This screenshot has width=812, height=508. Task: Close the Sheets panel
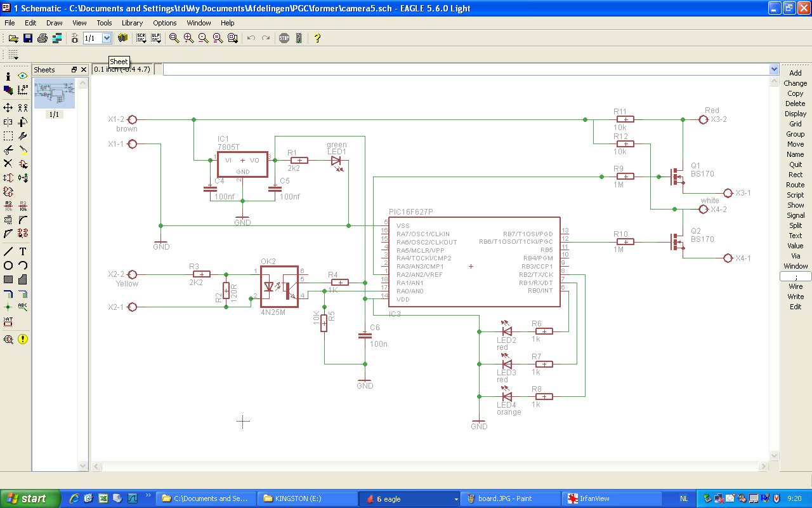(x=83, y=70)
